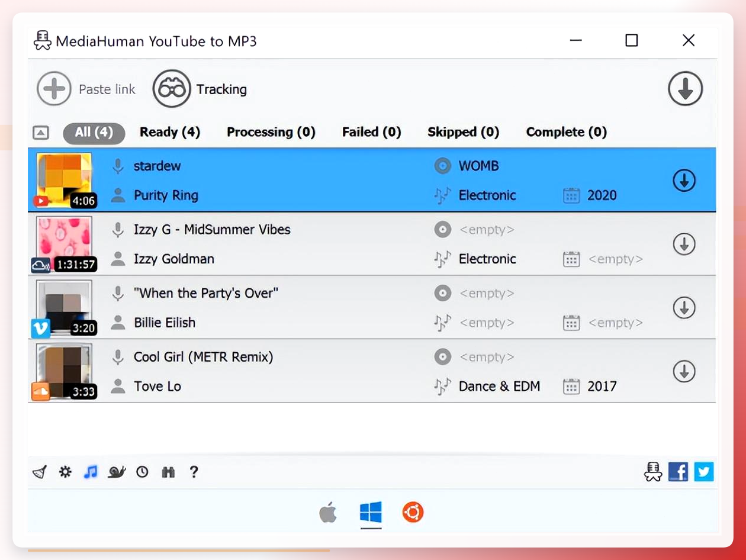The width and height of the screenshot is (746, 560).
Task: Click the bottom binoculars search icon
Action: pyautogui.click(x=168, y=472)
